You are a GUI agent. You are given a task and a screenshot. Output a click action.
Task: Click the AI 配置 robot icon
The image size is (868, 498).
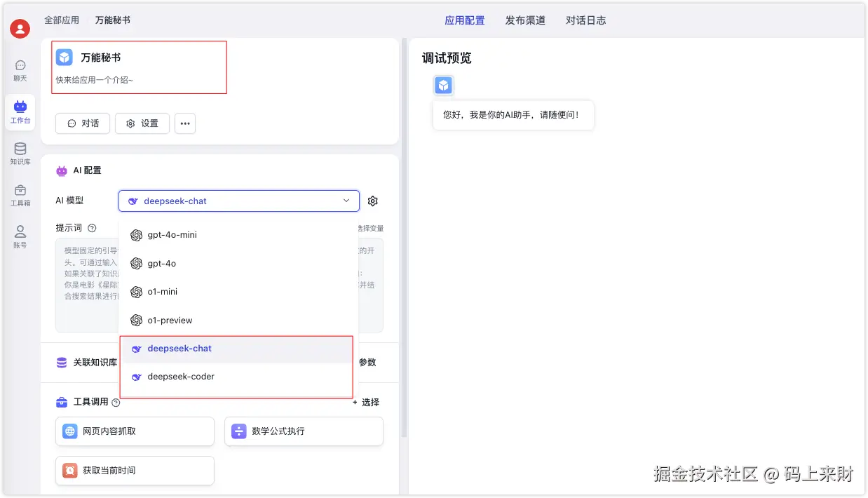62,170
